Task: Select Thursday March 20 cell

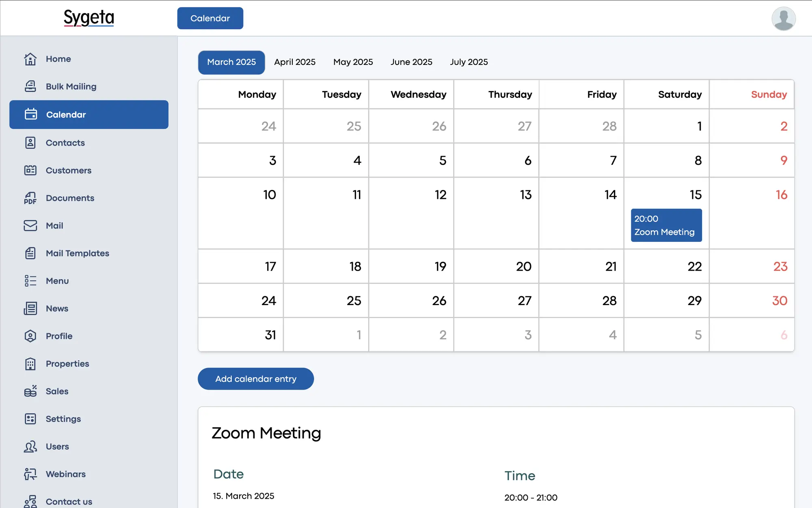Action: point(496,266)
